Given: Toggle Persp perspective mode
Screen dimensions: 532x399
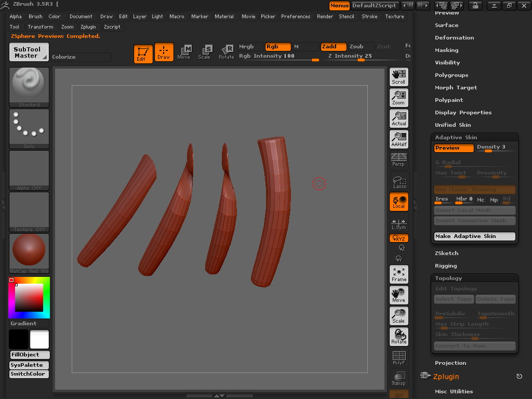Looking at the screenshot, I should coord(398,160).
